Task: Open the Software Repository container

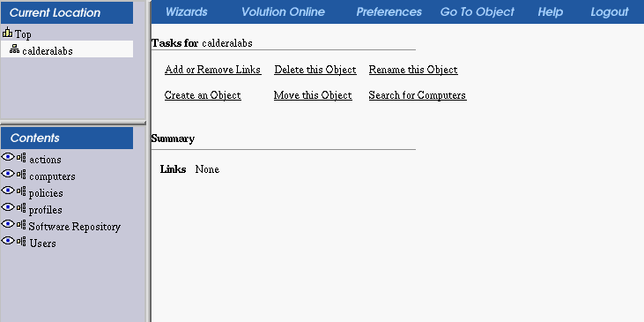Action: pyautogui.click(x=74, y=227)
